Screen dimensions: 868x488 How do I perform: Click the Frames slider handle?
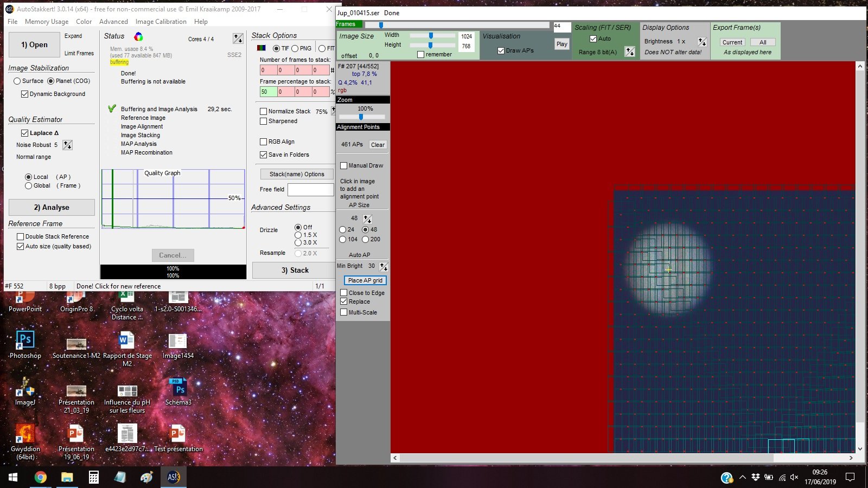pyautogui.click(x=381, y=25)
